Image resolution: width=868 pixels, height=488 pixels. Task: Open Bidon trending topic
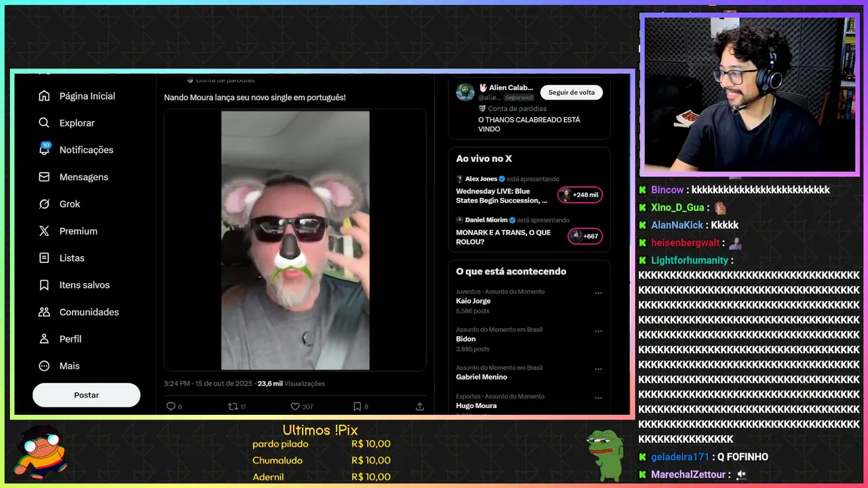466,339
